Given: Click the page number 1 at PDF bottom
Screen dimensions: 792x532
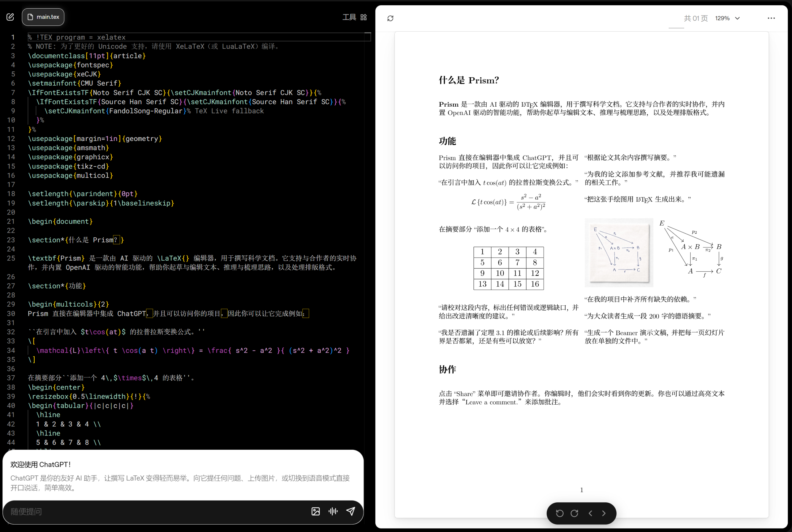Looking at the screenshot, I should click(581, 490).
